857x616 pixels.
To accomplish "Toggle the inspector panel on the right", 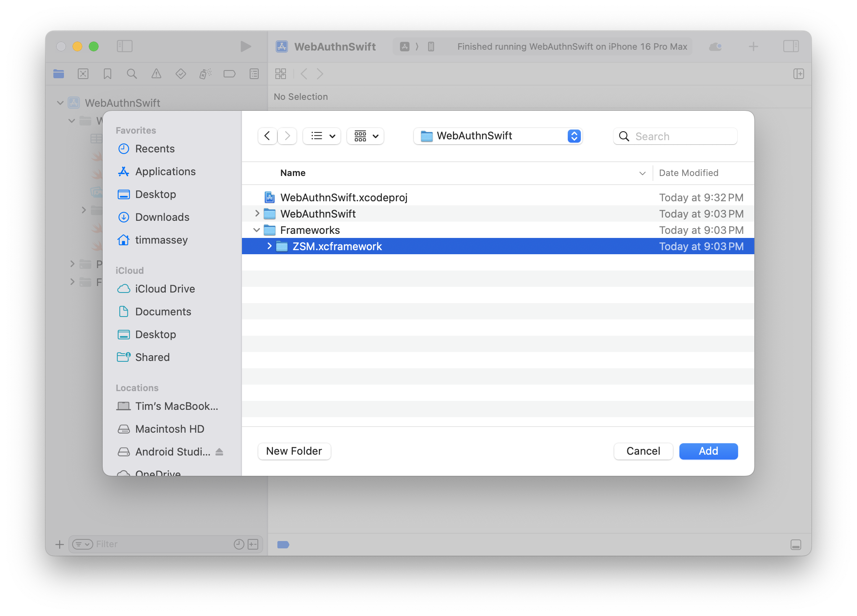I will (x=791, y=46).
